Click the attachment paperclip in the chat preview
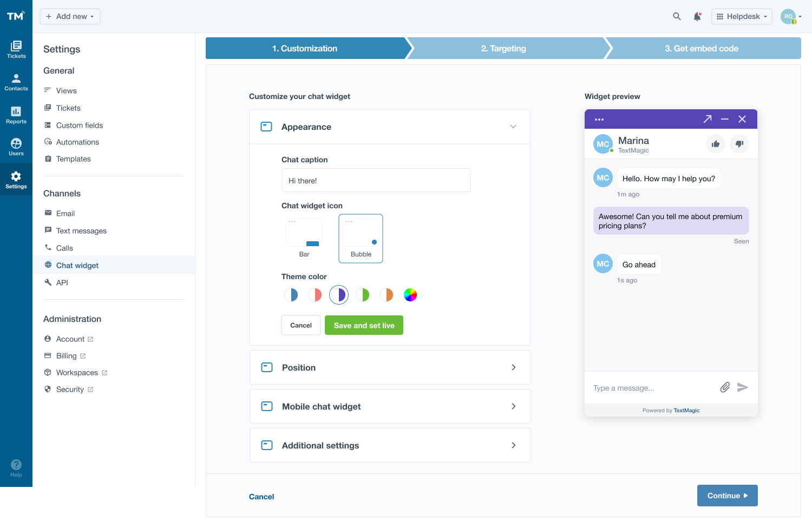The width and height of the screenshot is (812, 528). (x=725, y=387)
